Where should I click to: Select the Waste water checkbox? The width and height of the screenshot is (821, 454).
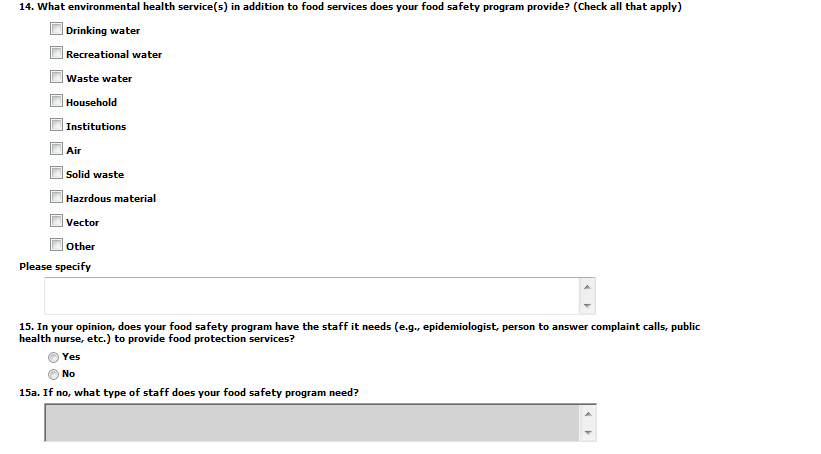click(56, 78)
